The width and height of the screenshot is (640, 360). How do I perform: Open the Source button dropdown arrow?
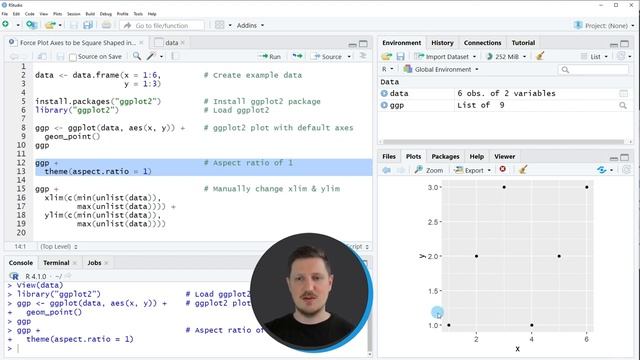pos(349,57)
